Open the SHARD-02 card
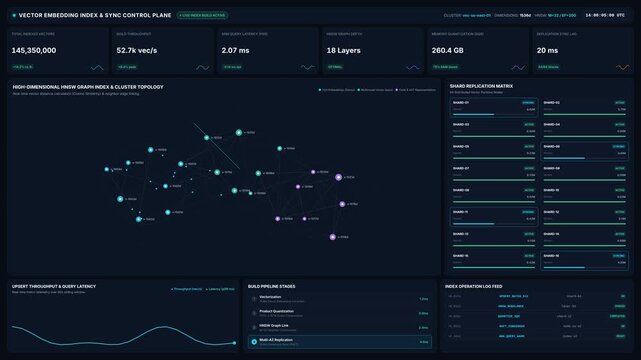This screenshot has width=641, height=360. point(585,107)
